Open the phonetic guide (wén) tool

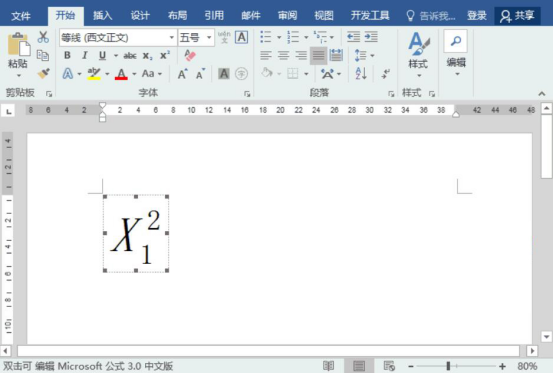[x=224, y=37]
